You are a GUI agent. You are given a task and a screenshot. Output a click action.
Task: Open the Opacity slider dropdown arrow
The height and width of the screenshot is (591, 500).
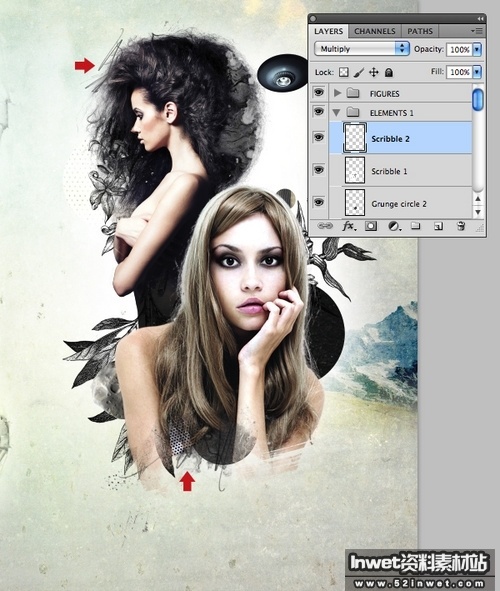[477, 49]
